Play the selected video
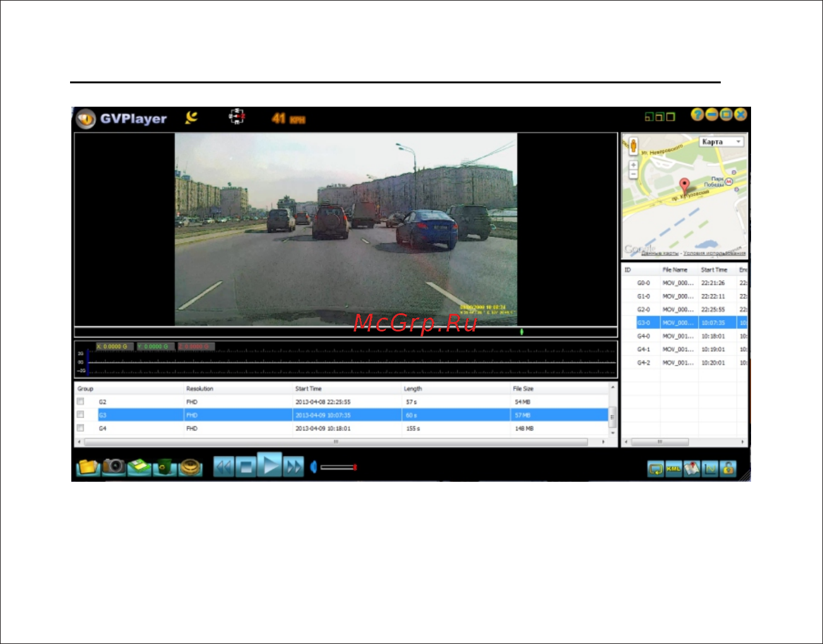 click(x=269, y=465)
